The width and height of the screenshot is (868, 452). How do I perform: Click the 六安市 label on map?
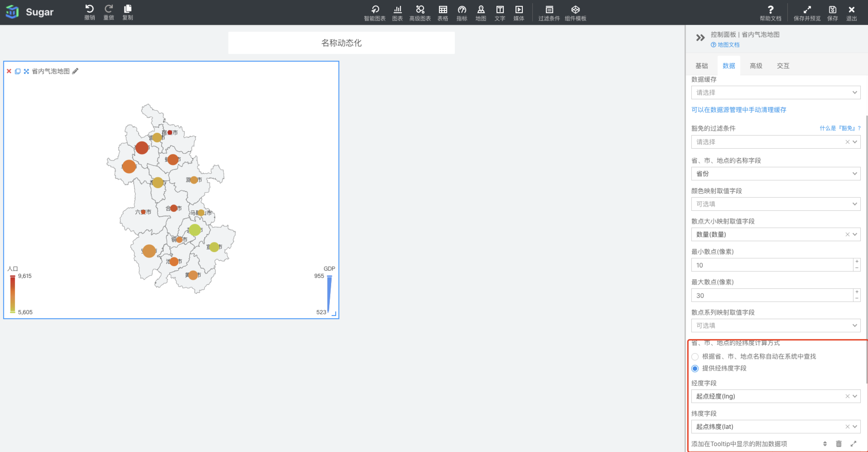tap(143, 212)
